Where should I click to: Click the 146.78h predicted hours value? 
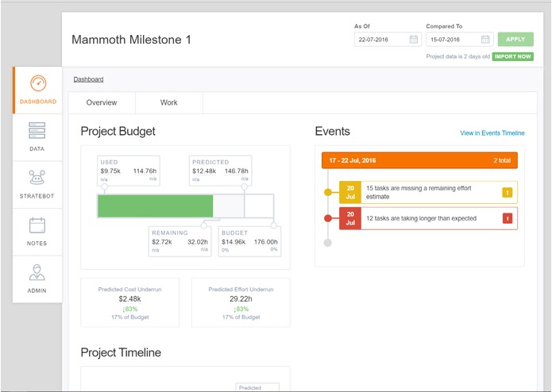click(237, 171)
